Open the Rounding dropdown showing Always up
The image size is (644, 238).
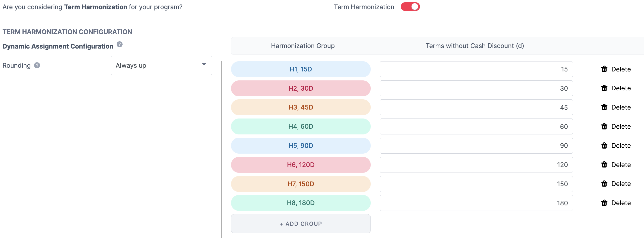tap(161, 65)
